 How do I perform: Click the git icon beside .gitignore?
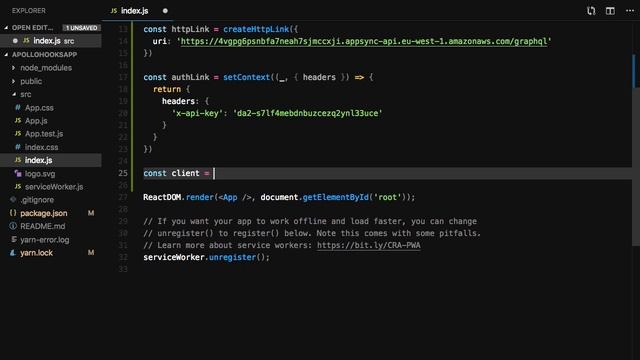[x=13, y=200]
